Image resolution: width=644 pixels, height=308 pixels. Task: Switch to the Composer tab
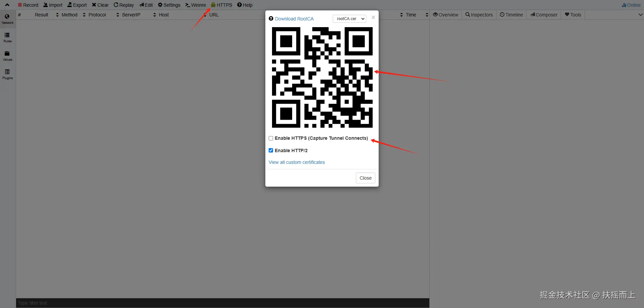[544, 15]
